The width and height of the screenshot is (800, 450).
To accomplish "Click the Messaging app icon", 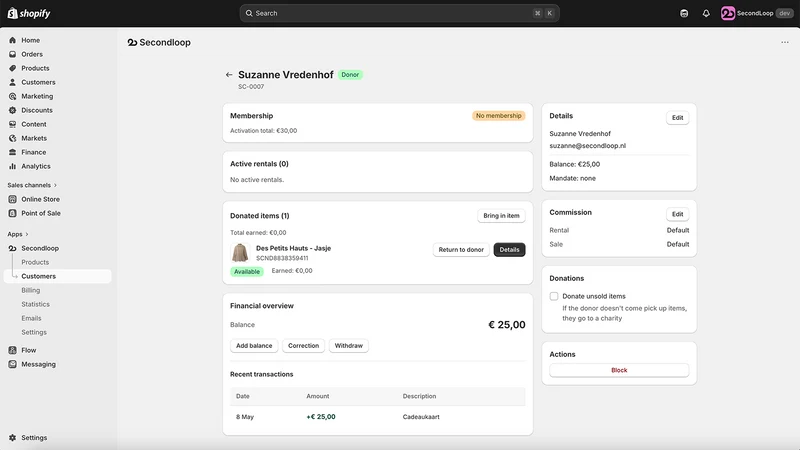I will pyautogui.click(x=12, y=364).
